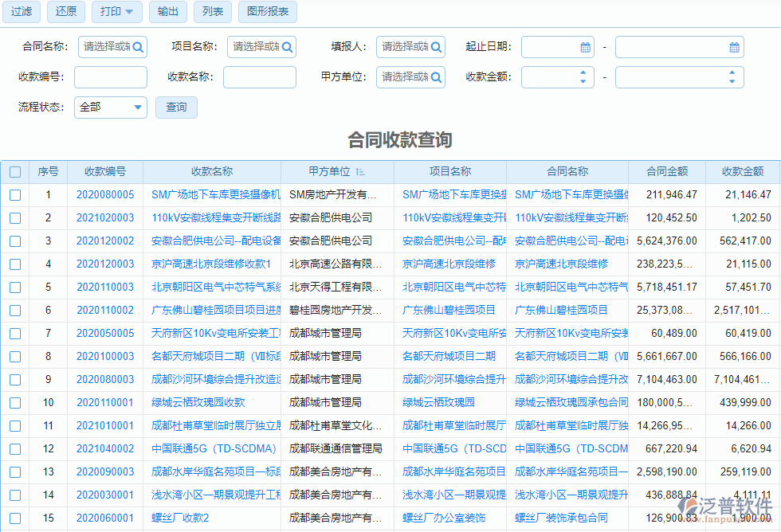
Task: Select the checkbox on row 2021020003
Action: coord(14,217)
